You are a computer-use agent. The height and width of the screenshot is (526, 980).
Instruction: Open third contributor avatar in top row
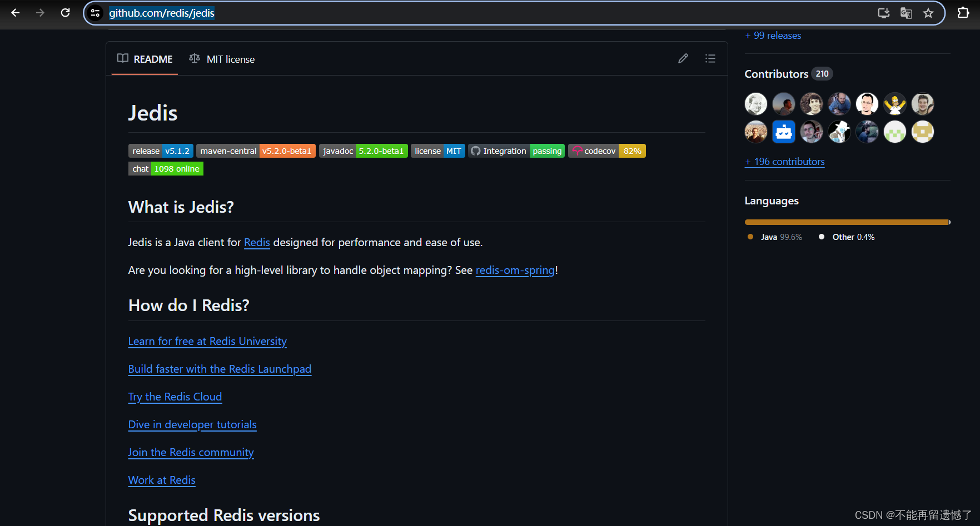812,104
